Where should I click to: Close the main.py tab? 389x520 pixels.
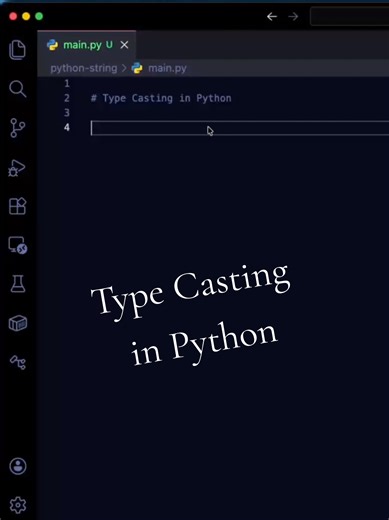click(x=124, y=45)
